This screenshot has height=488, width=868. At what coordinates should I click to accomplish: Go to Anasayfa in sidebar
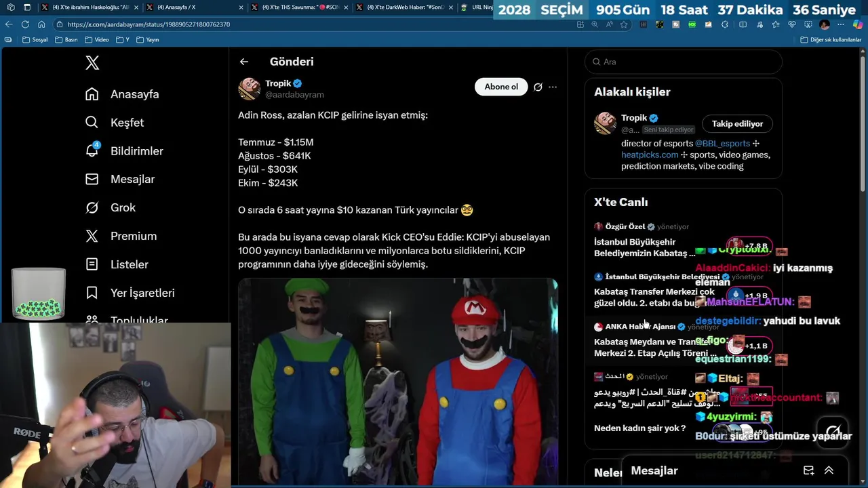tap(122, 94)
